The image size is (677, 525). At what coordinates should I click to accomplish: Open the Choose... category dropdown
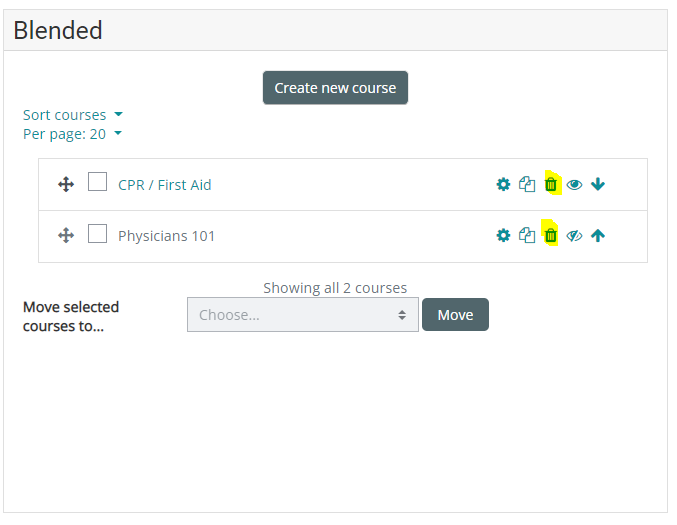302,315
